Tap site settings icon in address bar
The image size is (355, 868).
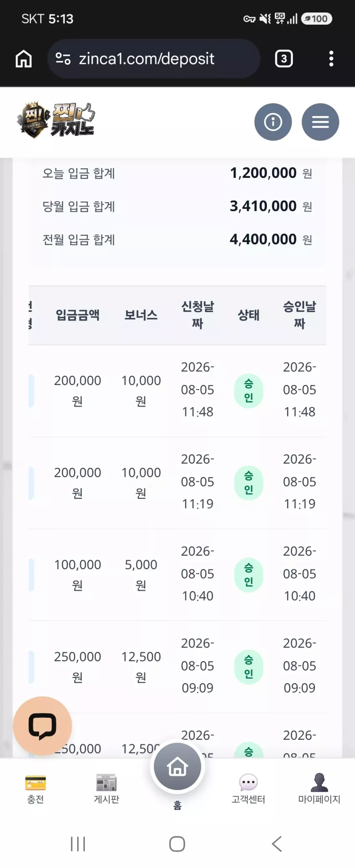click(x=63, y=58)
